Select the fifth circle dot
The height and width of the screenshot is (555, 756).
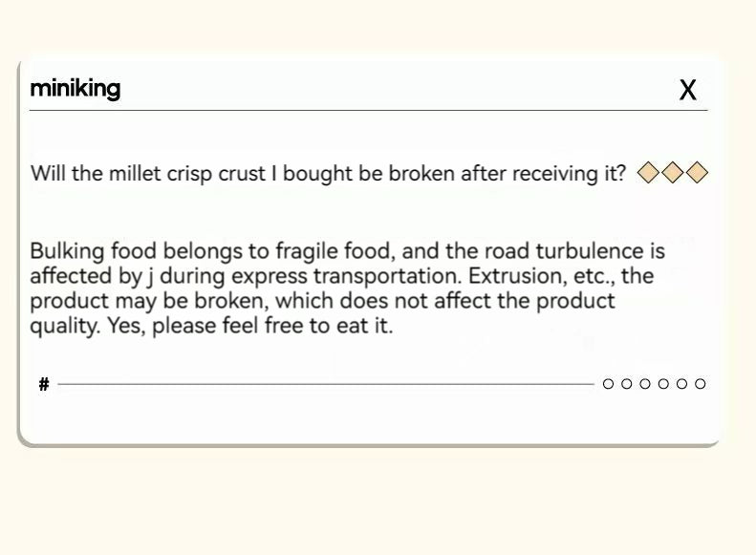click(681, 384)
